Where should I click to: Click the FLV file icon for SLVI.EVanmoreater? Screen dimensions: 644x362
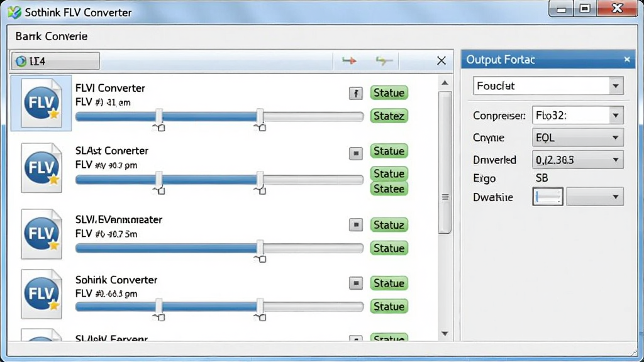pos(41,234)
